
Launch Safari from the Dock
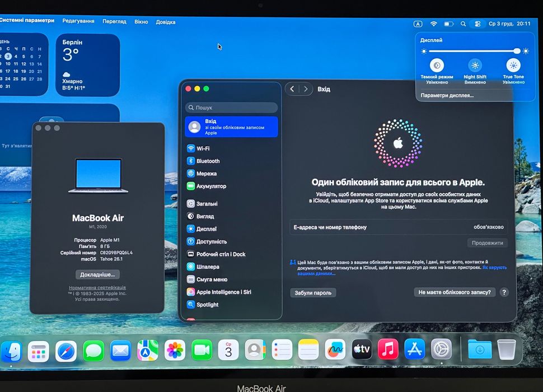click(x=66, y=351)
